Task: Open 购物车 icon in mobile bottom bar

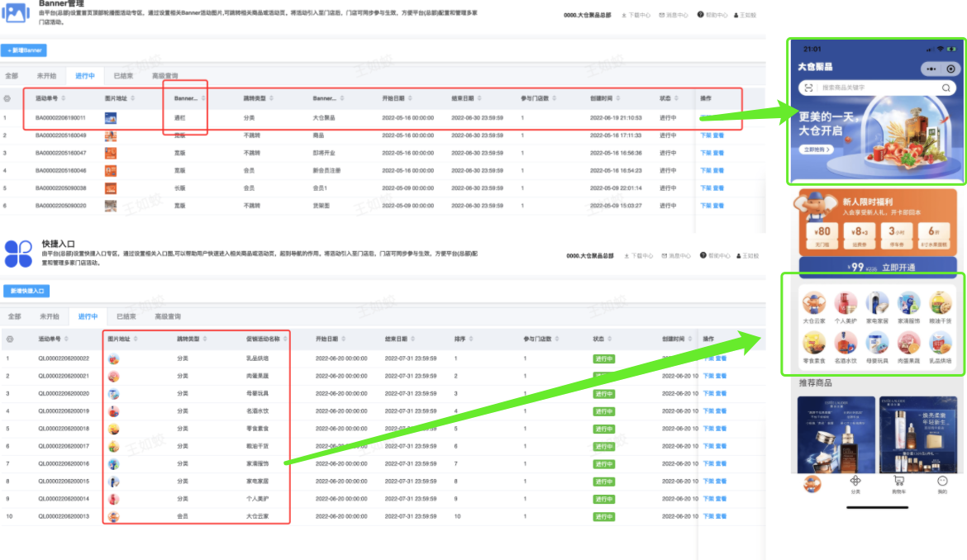Action: coord(898,482)
